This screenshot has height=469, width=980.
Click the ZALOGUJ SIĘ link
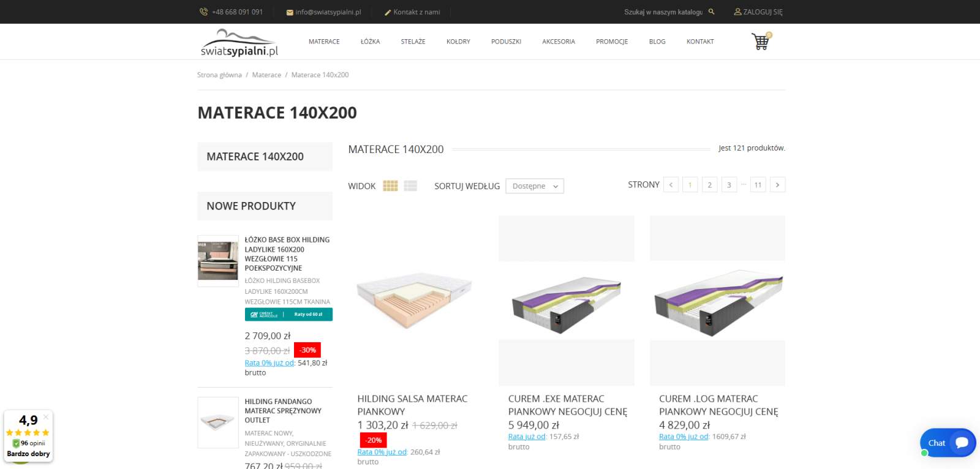pyautogui.click(x=763, y=12)
